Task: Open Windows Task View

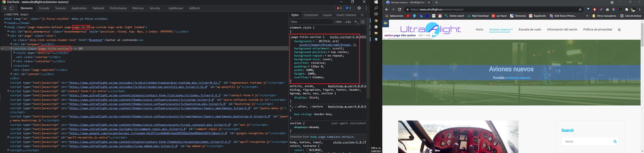Action: [x=376, y=14]
